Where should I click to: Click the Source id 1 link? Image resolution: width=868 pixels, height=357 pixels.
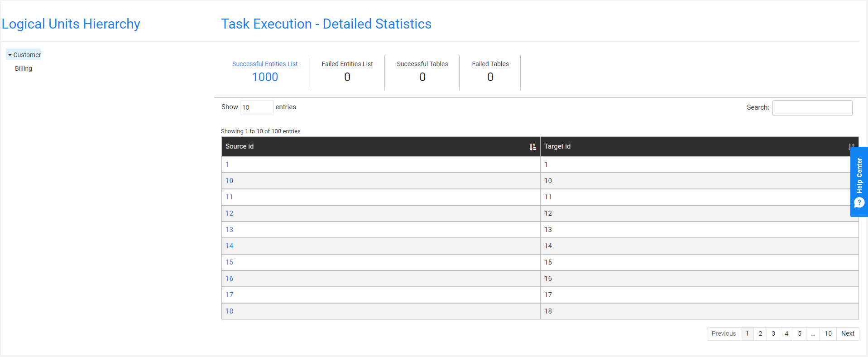[227, 164]
